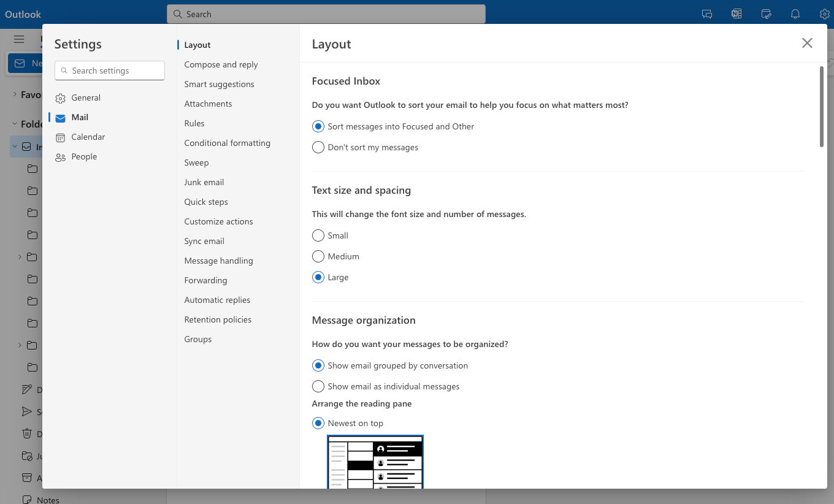The height and width of the screenshot is (504, 834).
Task: Open Drafts folder via pencil icon
Action: (x=26, y=389)
